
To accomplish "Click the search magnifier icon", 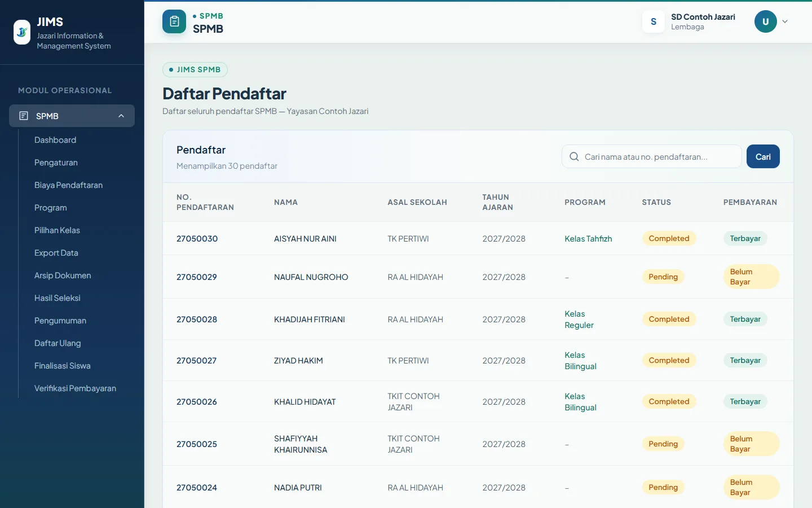I will 574,156.
